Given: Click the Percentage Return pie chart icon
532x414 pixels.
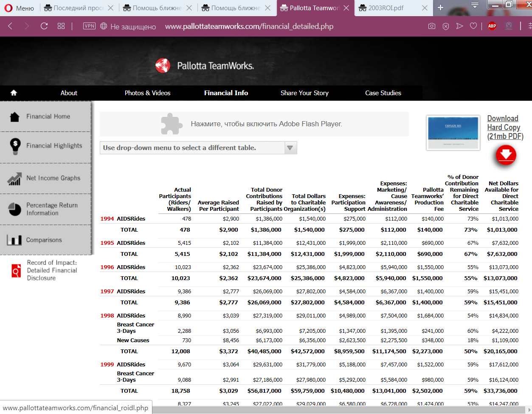Looking at the screenshot, I should pos(15,209).
